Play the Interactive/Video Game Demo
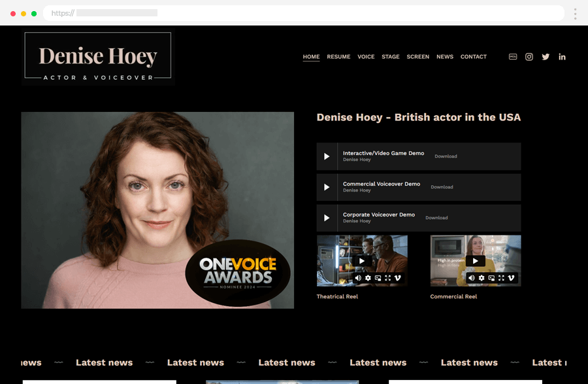This screenshot has width=588, height=384. [x=327, y=156]
